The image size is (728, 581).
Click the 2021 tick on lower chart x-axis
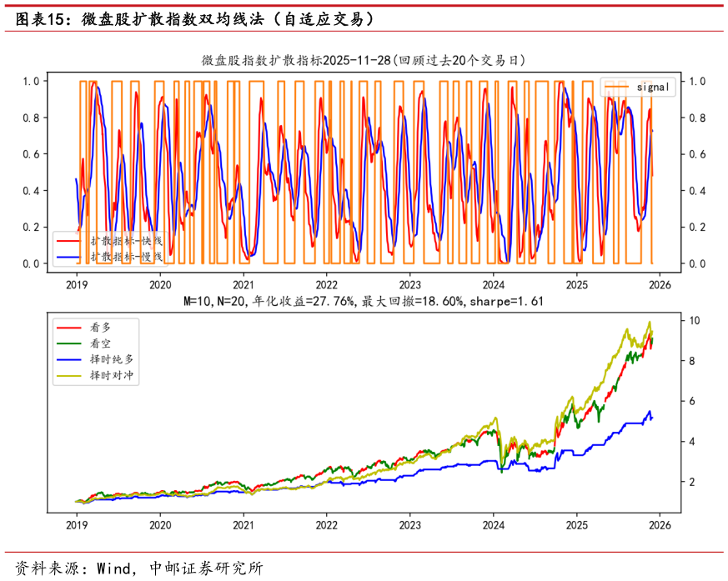coord(243,525)
